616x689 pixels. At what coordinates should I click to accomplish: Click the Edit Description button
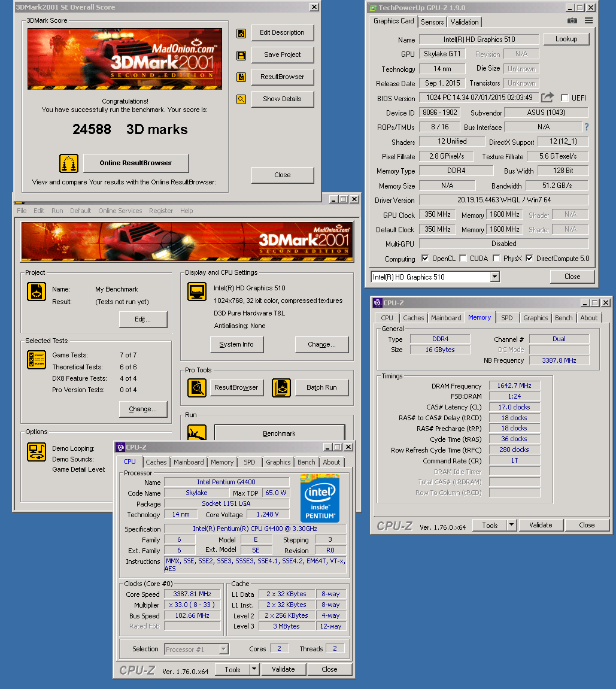click(x=283, y=33)
